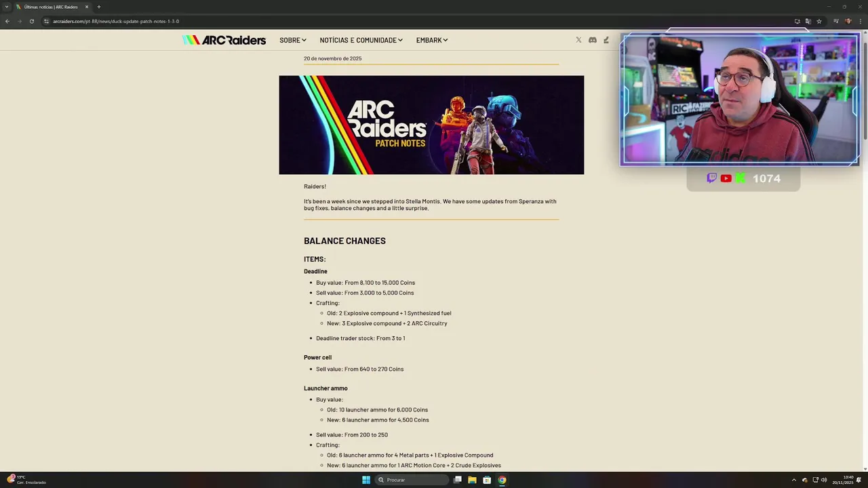The image size is (868, 488).
Task: Go back with the browser back arrow
Action: (7, 21)
